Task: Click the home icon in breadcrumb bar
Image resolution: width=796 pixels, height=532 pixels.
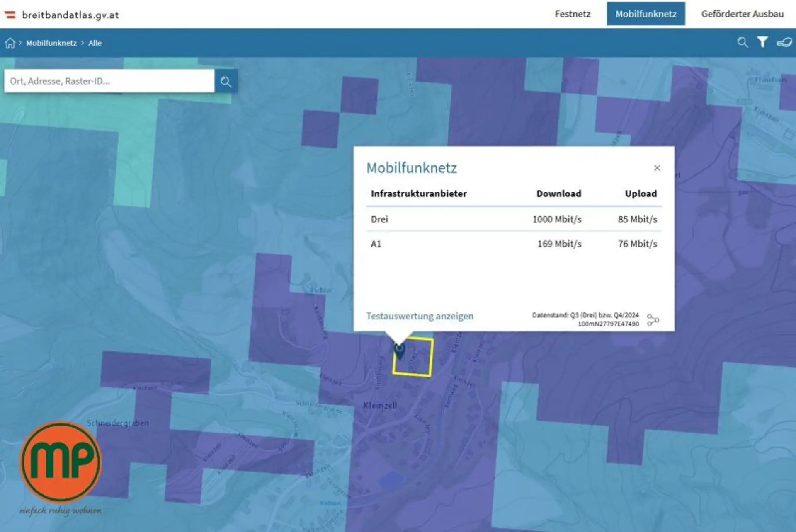Action: (10, 43)
